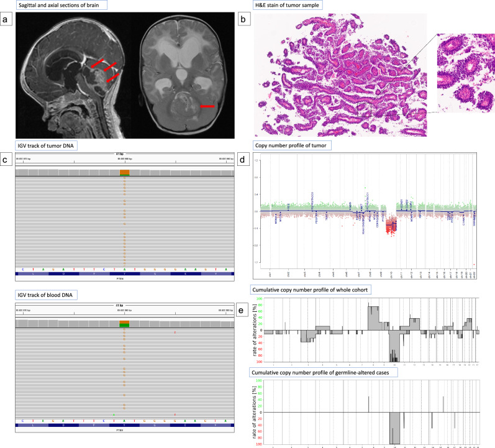This screenshot has width=495, height=448.
Task: Click 'Cumulative copy number profile of whole cohort' title
Action: 311,290
